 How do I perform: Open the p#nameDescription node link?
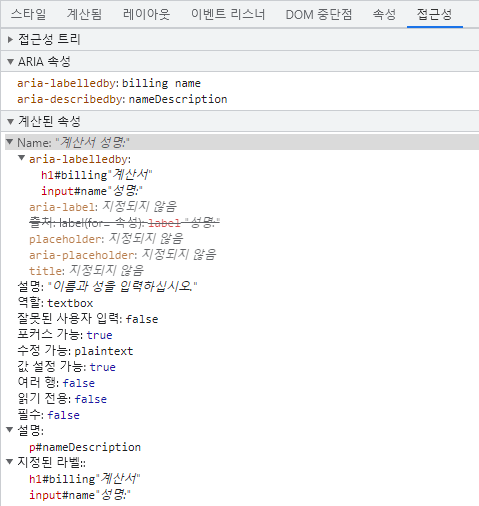pyautogui.click(x=85, y=447)
